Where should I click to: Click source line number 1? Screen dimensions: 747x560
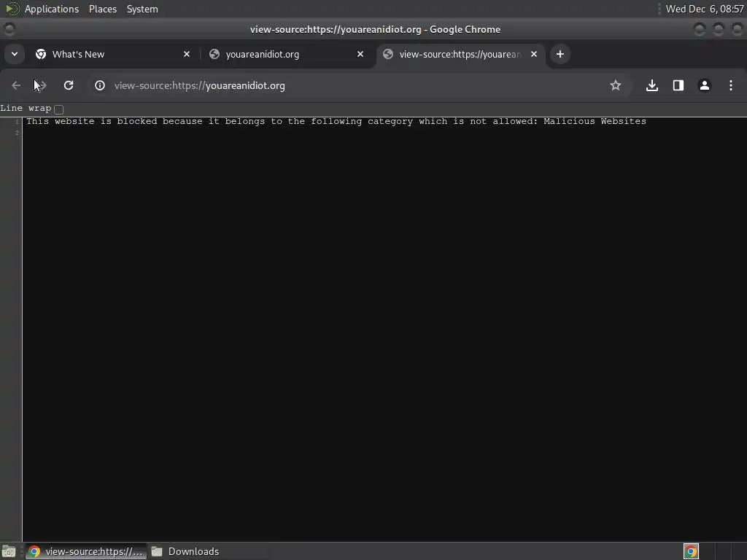[x=17, y=122]
